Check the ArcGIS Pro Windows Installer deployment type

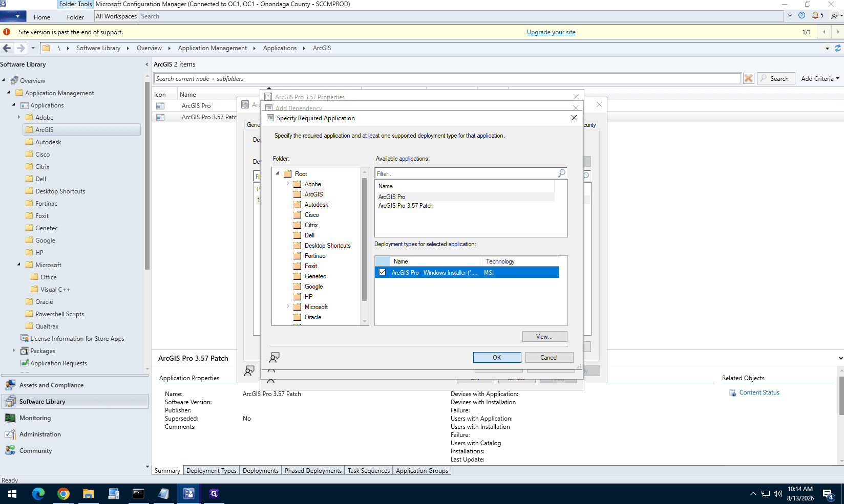[x=383, y=272]
